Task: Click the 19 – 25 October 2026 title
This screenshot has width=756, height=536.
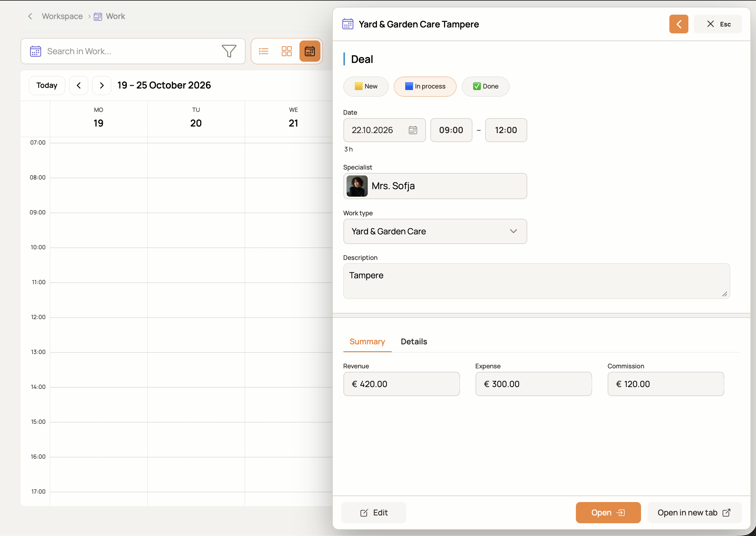Action: (x=164, y=85)
